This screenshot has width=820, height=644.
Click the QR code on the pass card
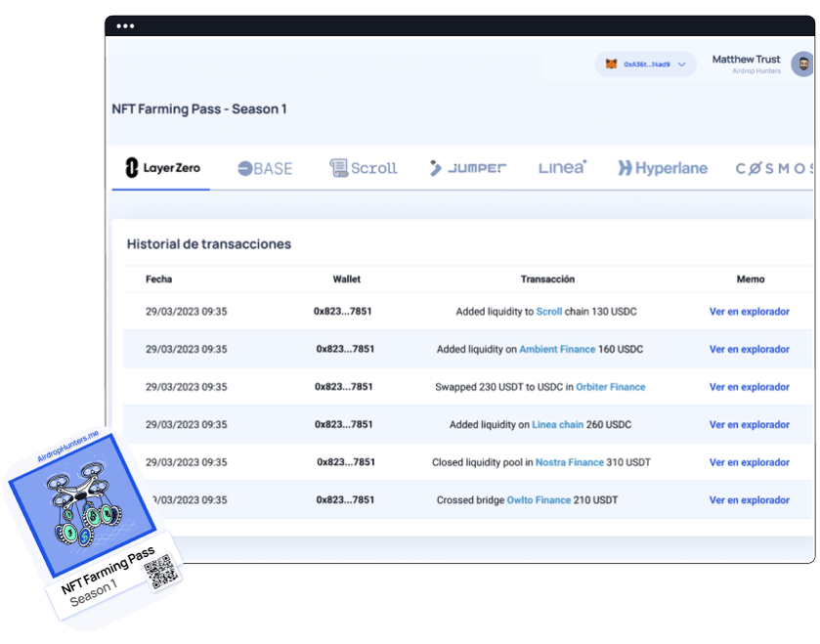161,573
